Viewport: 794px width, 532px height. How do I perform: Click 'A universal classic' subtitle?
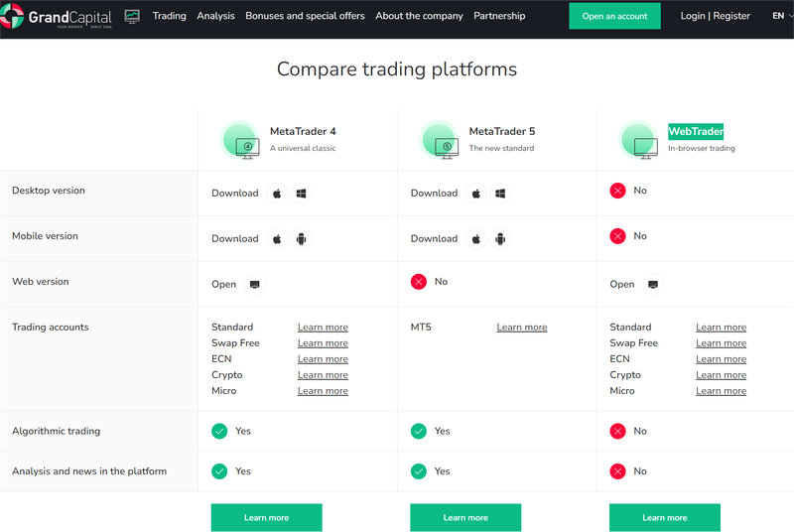coord(303,148)
